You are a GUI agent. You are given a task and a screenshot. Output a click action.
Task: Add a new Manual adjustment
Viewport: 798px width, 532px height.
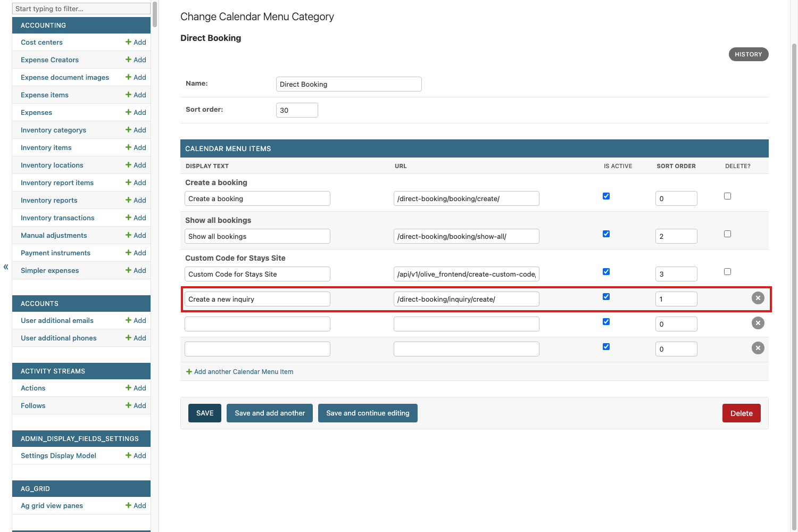(136, 235)
